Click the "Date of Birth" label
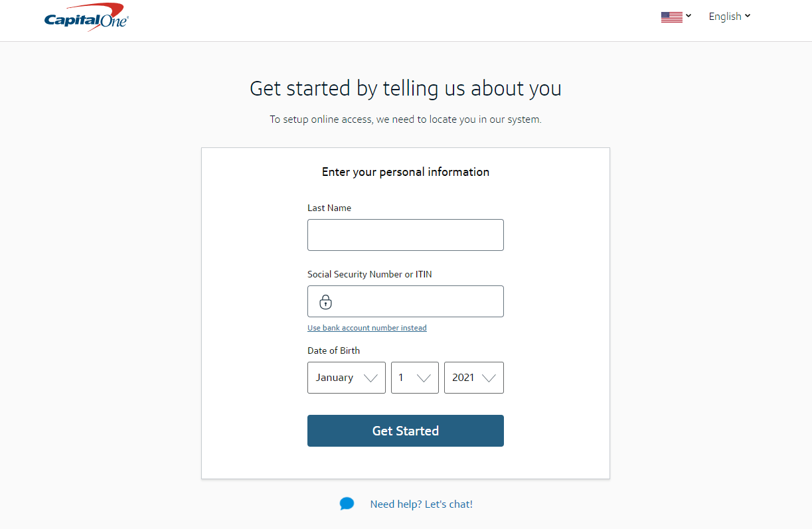 (x=333, y=350)
